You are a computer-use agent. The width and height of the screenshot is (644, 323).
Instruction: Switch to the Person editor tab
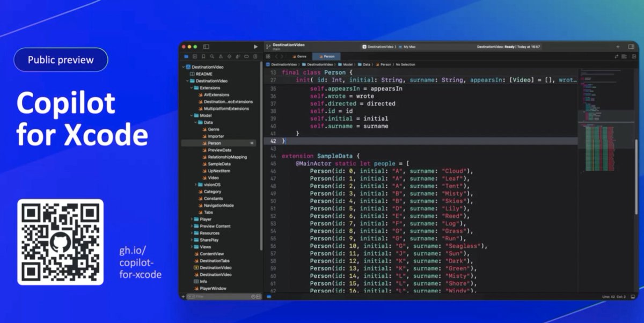point(326,56)
